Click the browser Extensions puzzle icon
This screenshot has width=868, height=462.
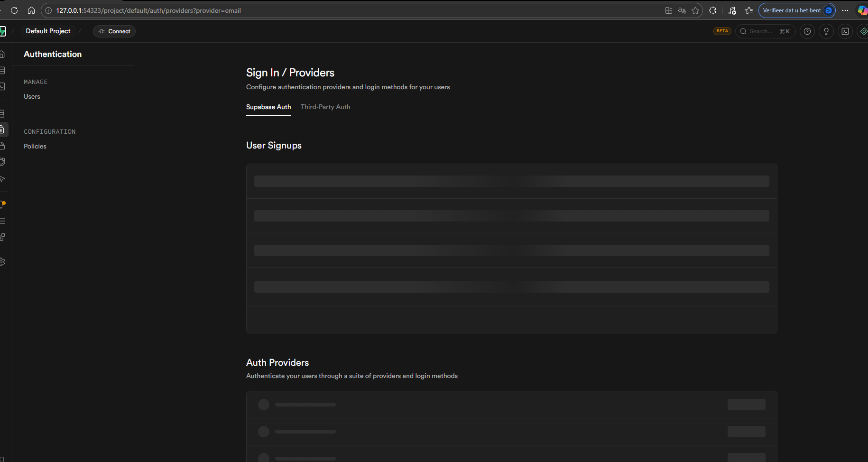tap(712, 10)
